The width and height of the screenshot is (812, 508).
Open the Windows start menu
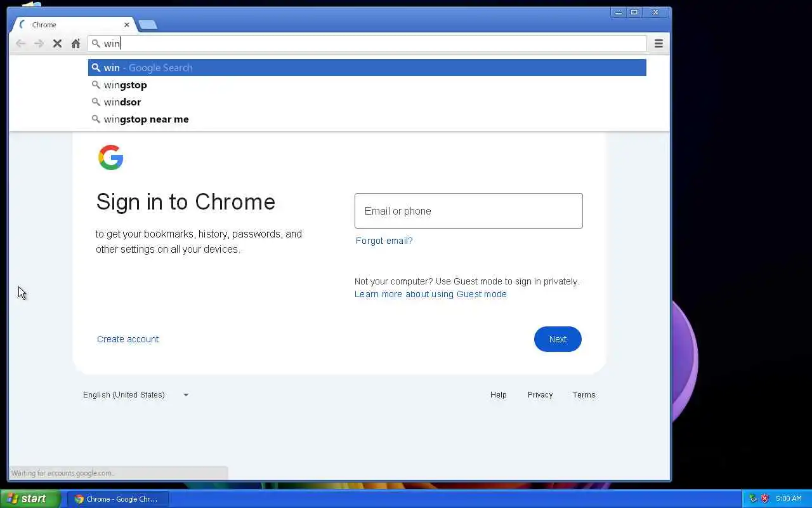(30, 498)
